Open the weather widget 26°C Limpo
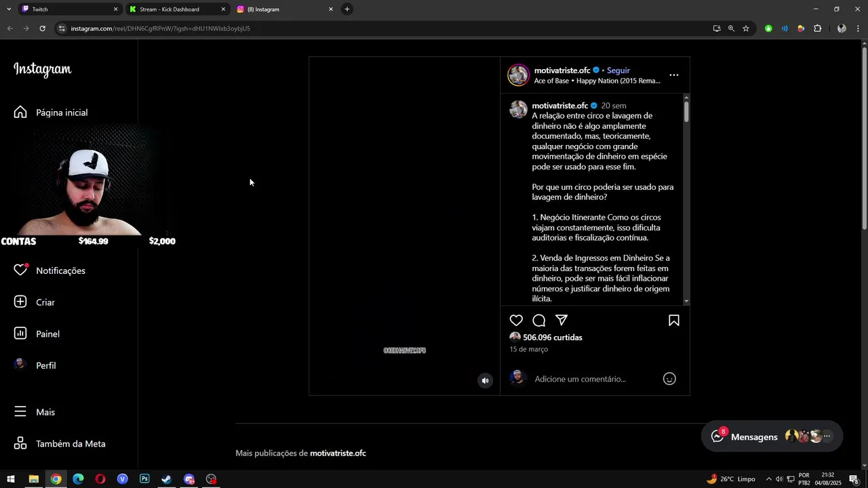The height and width of the screenshot is (488, 868). (730, 479)
